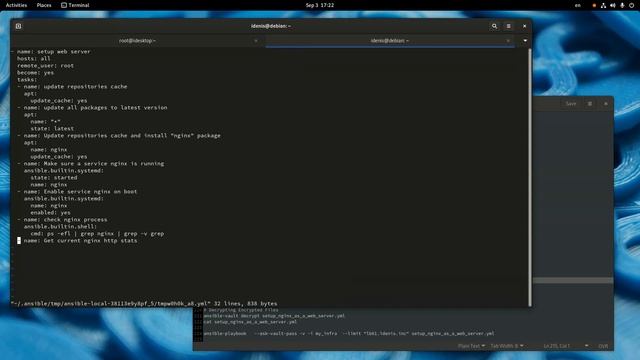
Task: Click the 'remote_user: root' line
Action: (x=45, y=66)
